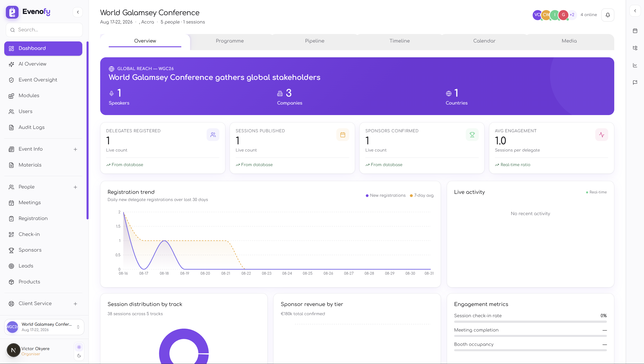Screen dimensions: 644x364
Task: Focus the sidebar Search field
Action: [44, 30]
